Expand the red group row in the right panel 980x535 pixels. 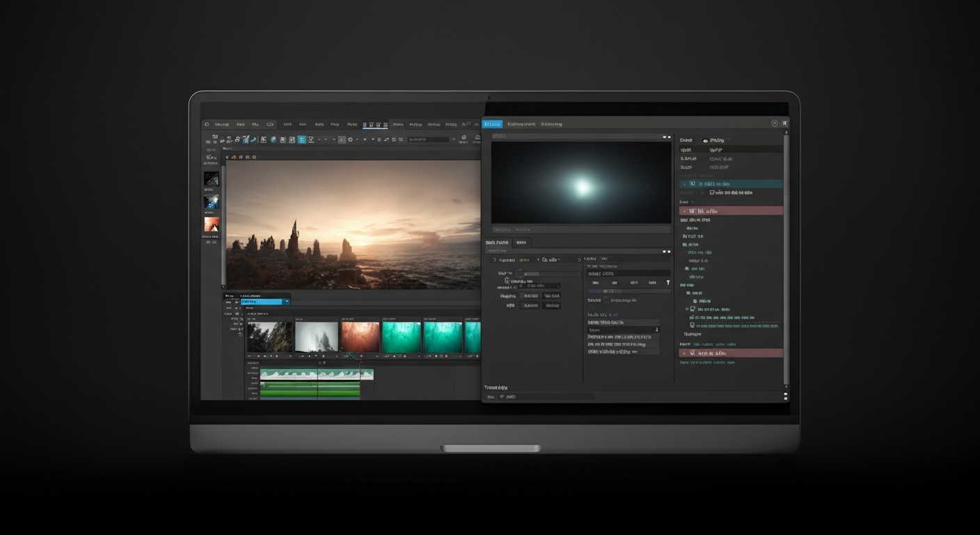[686, 210]
